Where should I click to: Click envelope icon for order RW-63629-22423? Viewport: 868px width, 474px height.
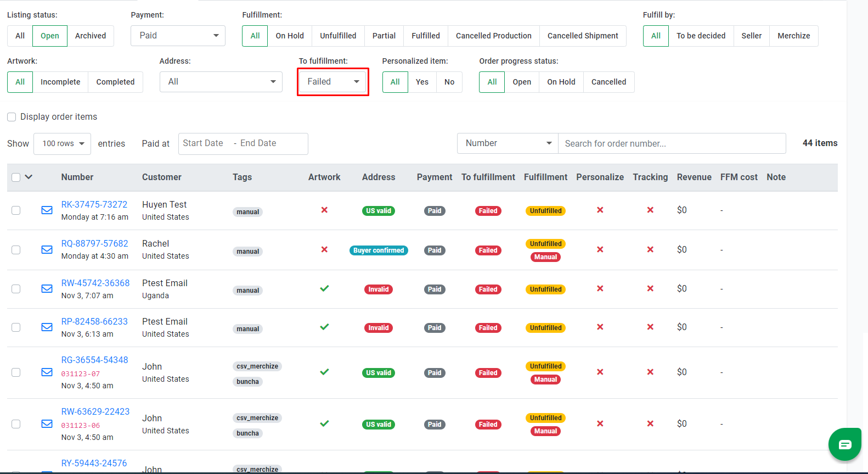click(x=47, y=424)
